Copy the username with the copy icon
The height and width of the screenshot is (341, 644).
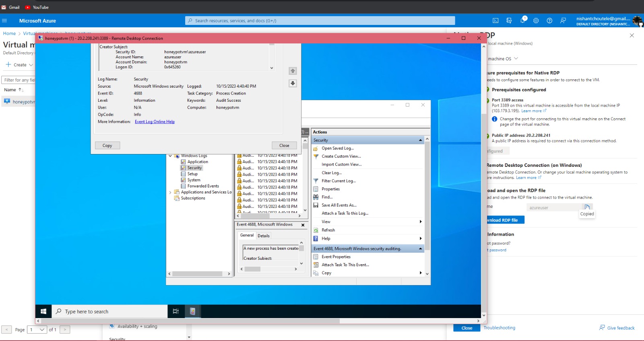tap(587, 207)
